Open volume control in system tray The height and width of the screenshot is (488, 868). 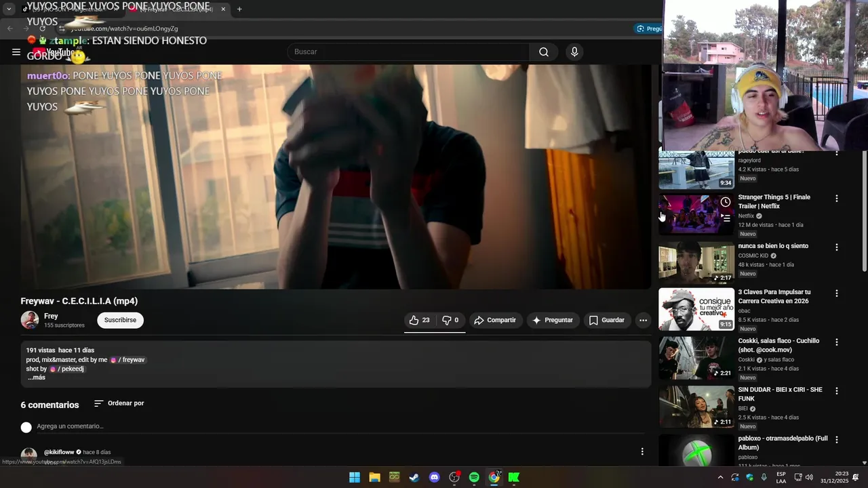[809, 478]
